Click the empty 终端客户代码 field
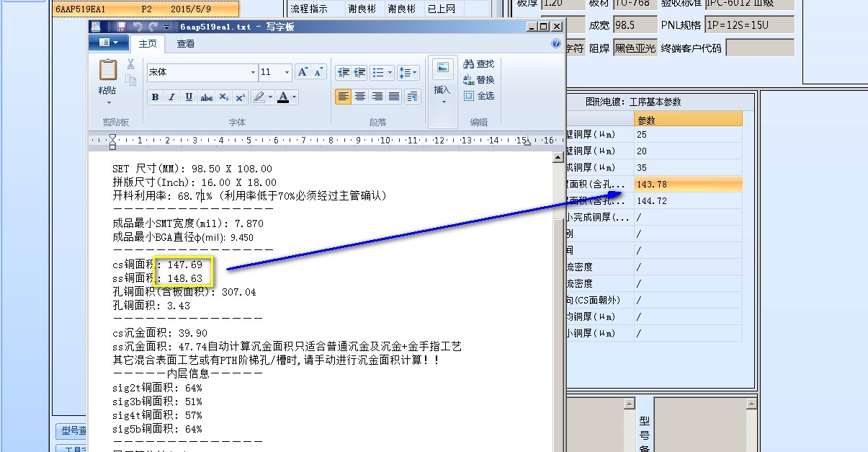 (x=760, y=48)
